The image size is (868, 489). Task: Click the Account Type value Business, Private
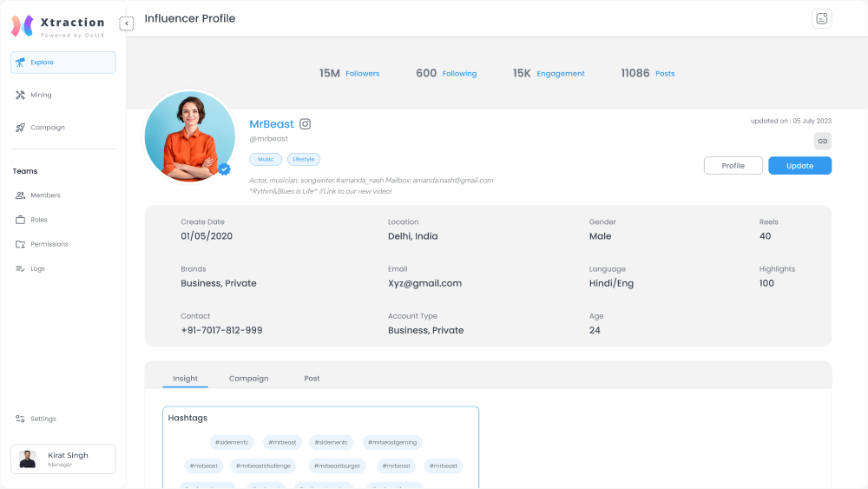click(425, 331)
